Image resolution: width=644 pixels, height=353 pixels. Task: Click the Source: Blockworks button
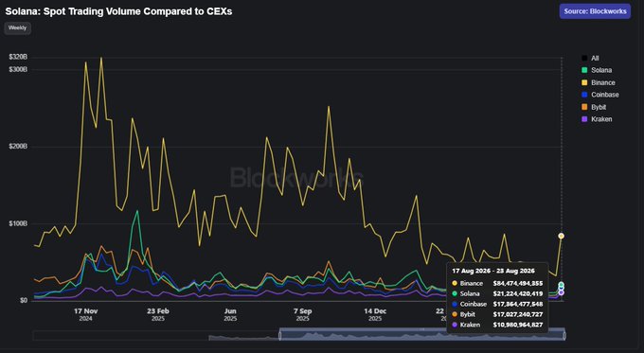[595, 11]
